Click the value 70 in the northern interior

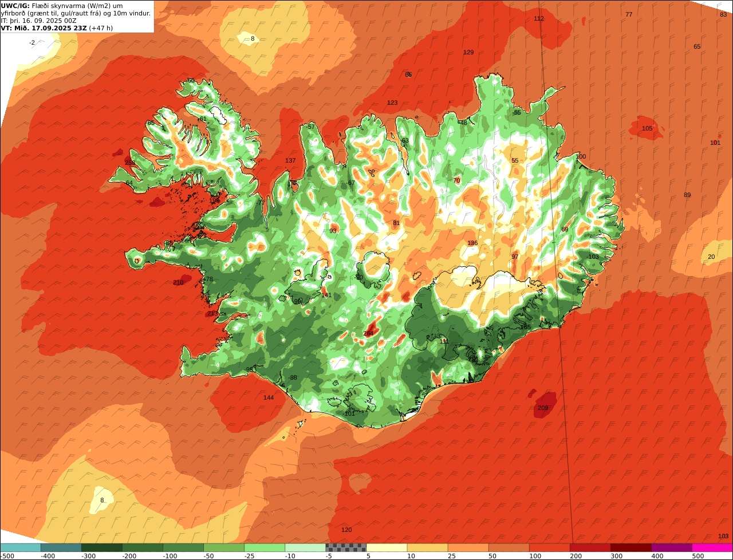(x=456, y=180)
